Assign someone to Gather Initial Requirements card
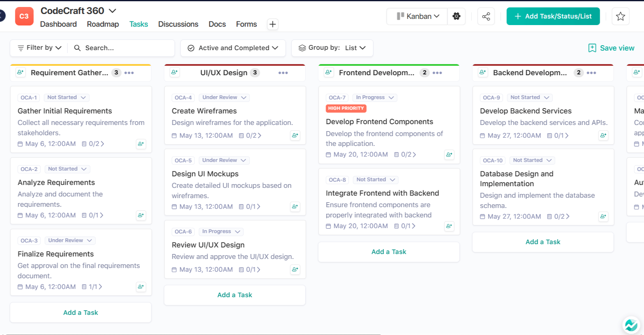This screenshot has width=644, height=335. coord(141,144)
